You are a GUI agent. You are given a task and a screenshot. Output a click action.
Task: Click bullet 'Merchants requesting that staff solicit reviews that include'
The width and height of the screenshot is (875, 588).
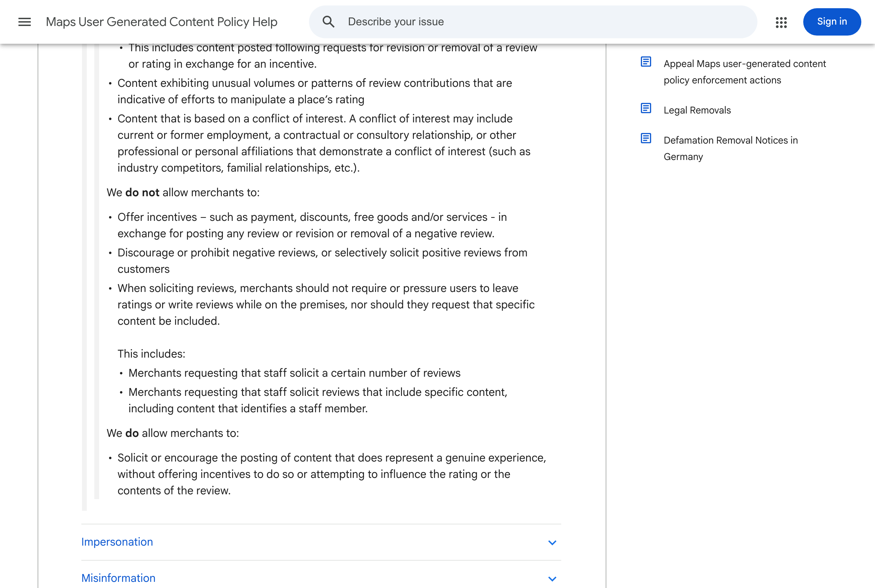(318, 400)
